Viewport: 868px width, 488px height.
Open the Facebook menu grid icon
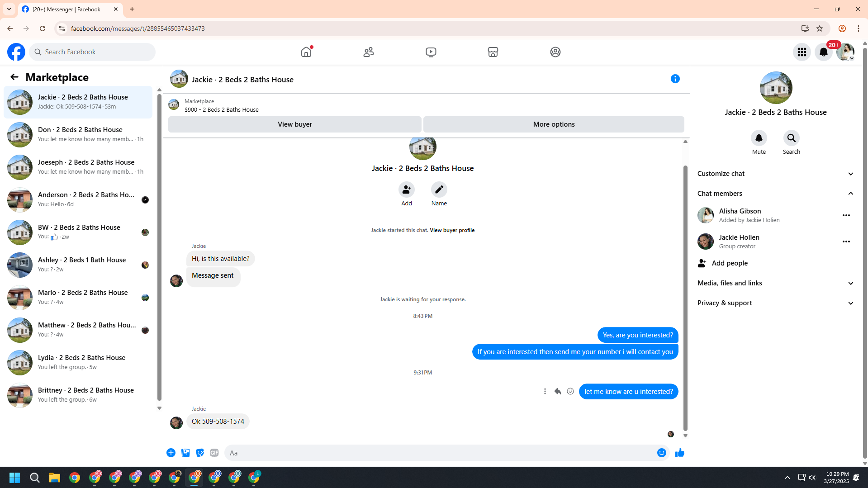802,52
